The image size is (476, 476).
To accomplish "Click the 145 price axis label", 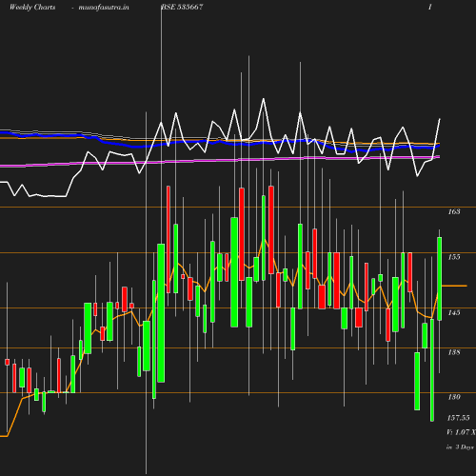I will 454,312.
